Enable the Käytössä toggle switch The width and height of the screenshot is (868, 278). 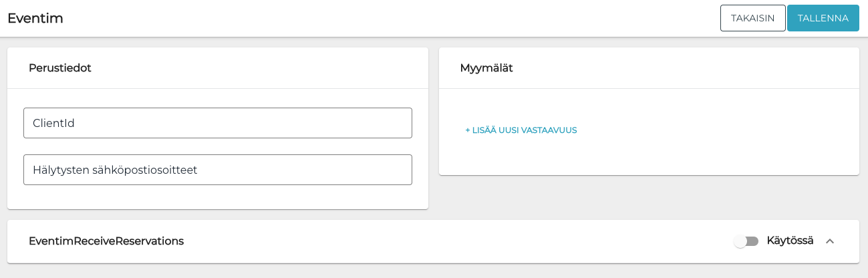[x=746, y=241]
